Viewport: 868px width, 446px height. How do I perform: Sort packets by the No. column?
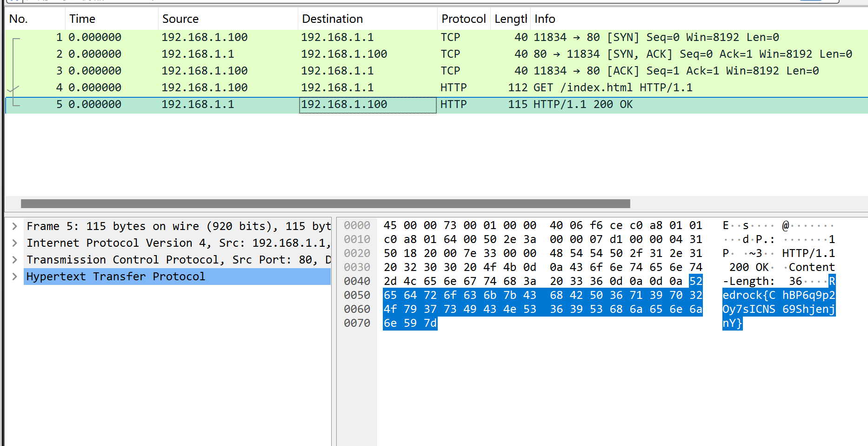[19, 19]
